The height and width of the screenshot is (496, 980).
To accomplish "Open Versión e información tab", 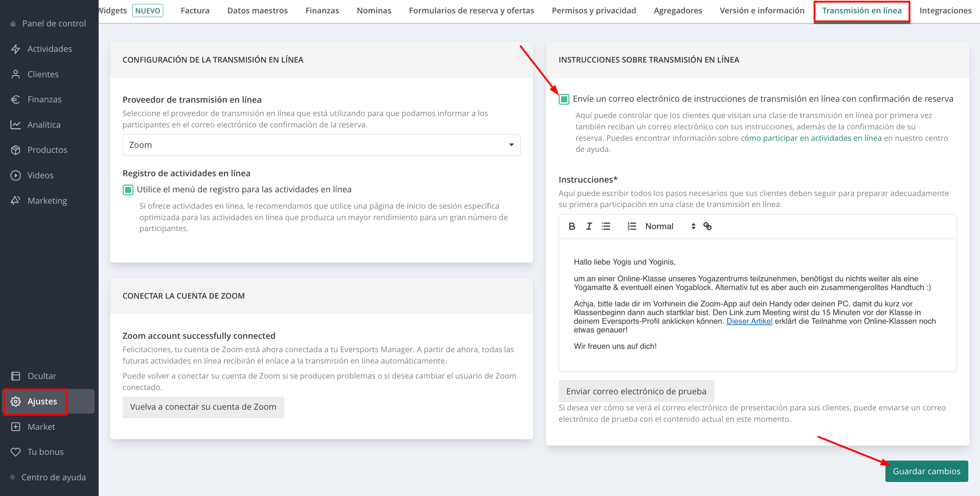I will point(762,11).
